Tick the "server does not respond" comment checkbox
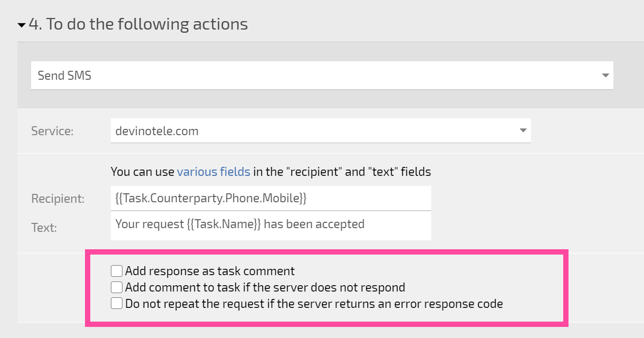This screenshot has height=338, width=644. 117,287
